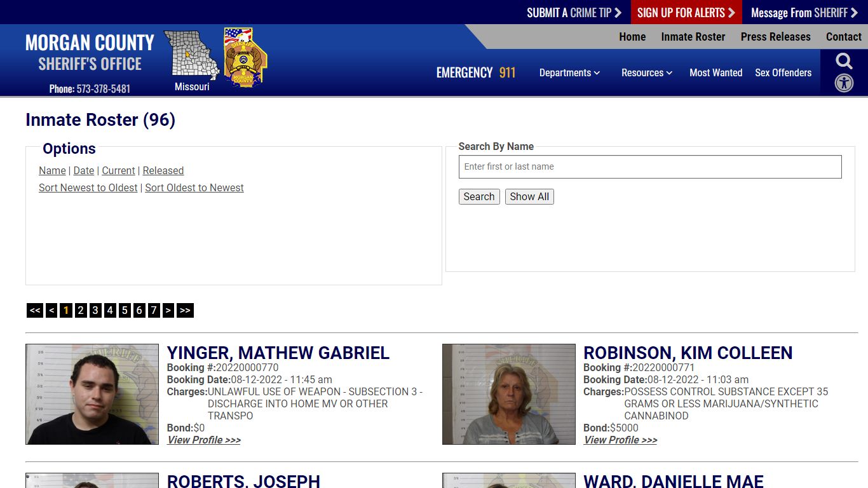Viewport: 868px width, 488px height.
Task: Click name YINGER, MATHEW GABRIEL
Action: (x=278, y=353)
